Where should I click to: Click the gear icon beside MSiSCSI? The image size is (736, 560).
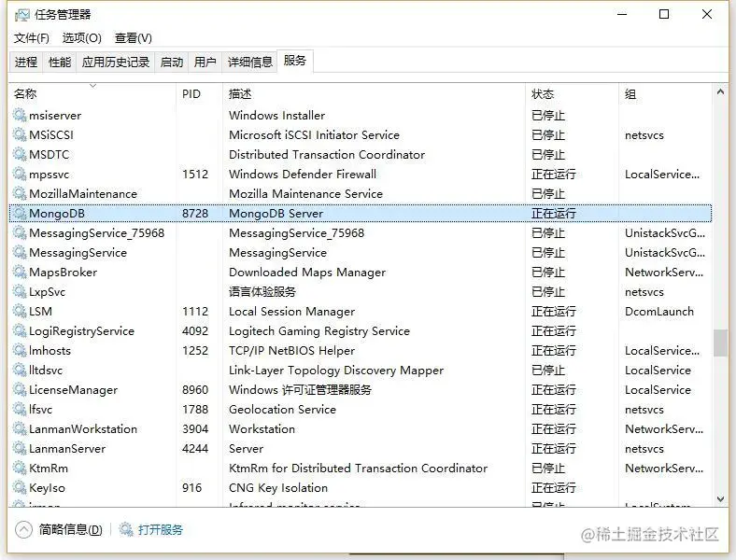click(x=20, y=134)
